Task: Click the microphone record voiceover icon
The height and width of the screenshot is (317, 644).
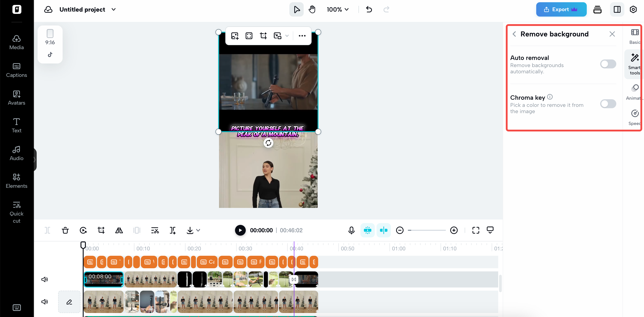Action: click(351, 230)
